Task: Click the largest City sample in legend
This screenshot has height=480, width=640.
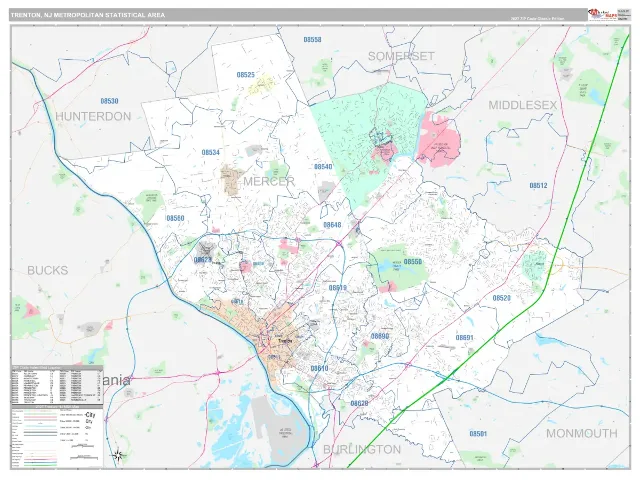Action: pos(90,415)
